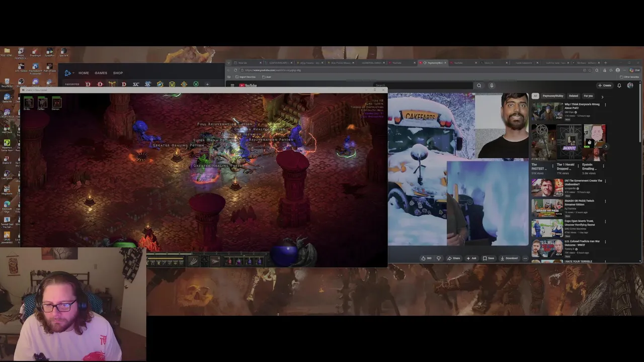Open the YouTube account avatar menu
This screenshot has width=644, height=362.
point(630,85)
